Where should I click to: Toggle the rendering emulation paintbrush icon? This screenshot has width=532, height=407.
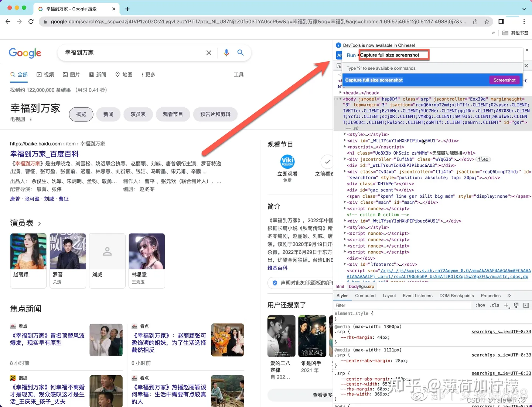pyautogui.click(x=516, y=305)
